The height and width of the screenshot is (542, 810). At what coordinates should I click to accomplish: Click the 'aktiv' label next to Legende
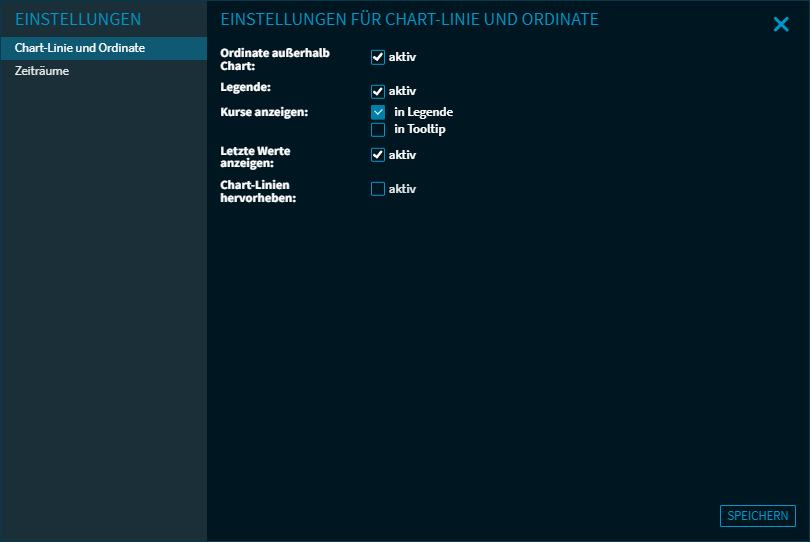click(402, 91)
